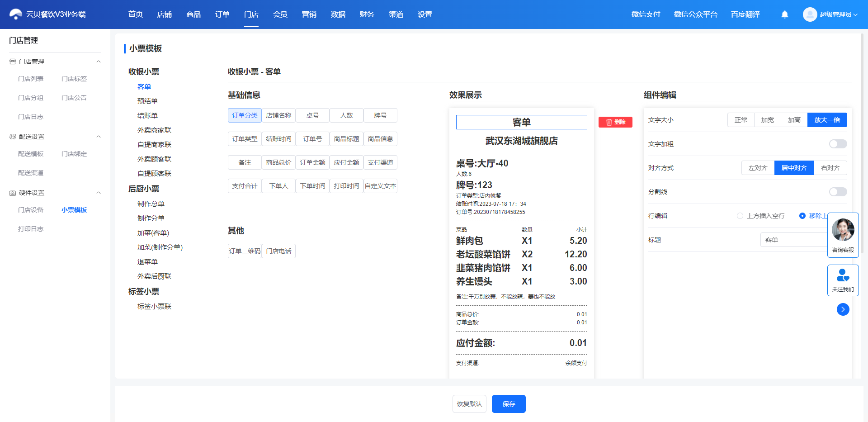
Task: Click the cloud logo icon
Action: coord(16,14)
